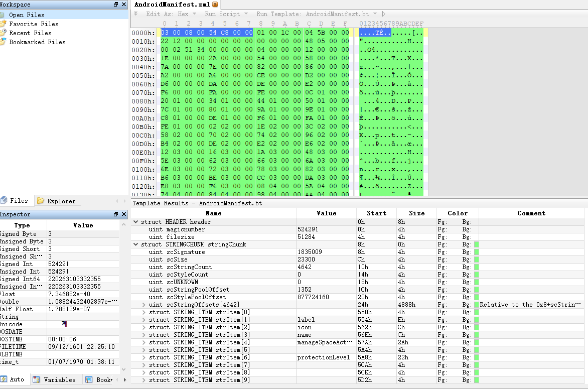Click the Float row in Inspector
Screen dimensions: 588x389
pyautogui.click(x=60, y=294)
